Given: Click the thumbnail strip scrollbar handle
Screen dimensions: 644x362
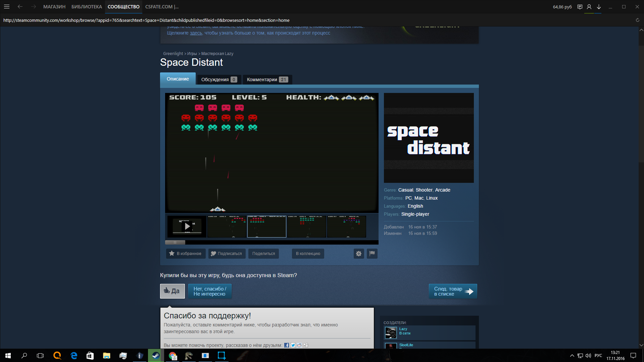Looking at the screenshot, I should click(175, 242).
